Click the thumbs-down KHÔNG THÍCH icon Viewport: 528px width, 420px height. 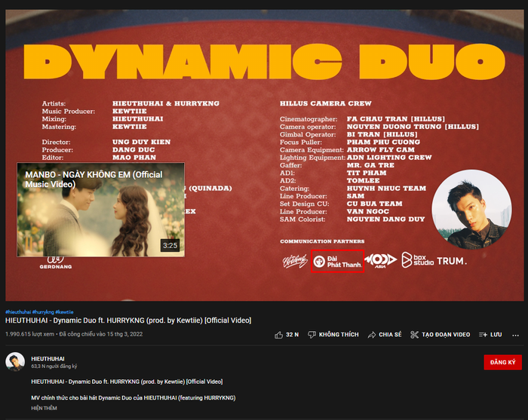point(312,335)
